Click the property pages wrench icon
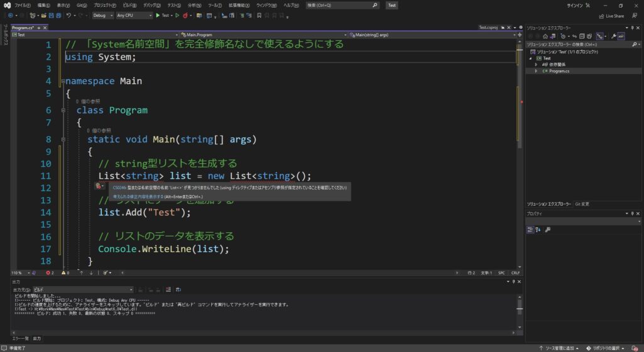644x352 pixels. coord(547,230)
